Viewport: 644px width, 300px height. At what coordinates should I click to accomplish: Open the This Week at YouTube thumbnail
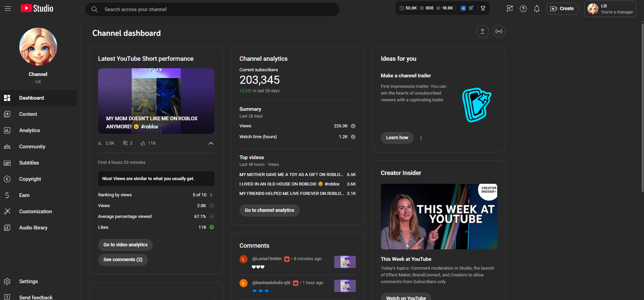(x=439, y=216)
